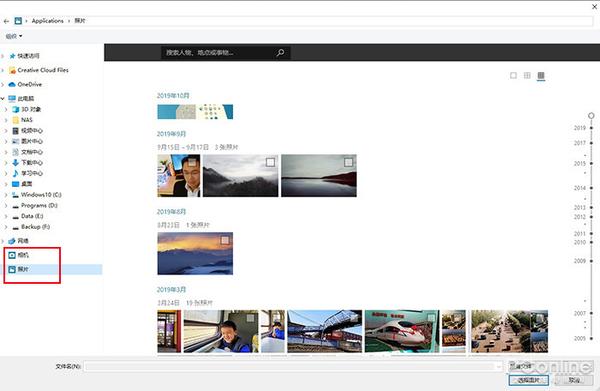Open the organize dropdown menu

(x=14, y=36)
